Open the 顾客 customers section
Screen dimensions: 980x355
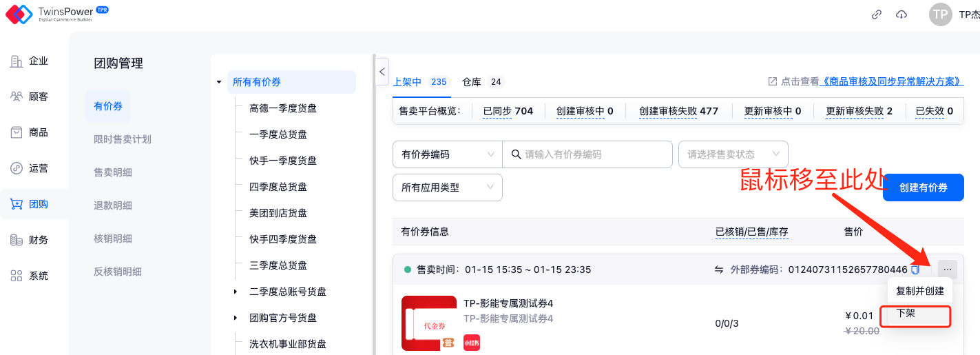click(x=30, y=97)
